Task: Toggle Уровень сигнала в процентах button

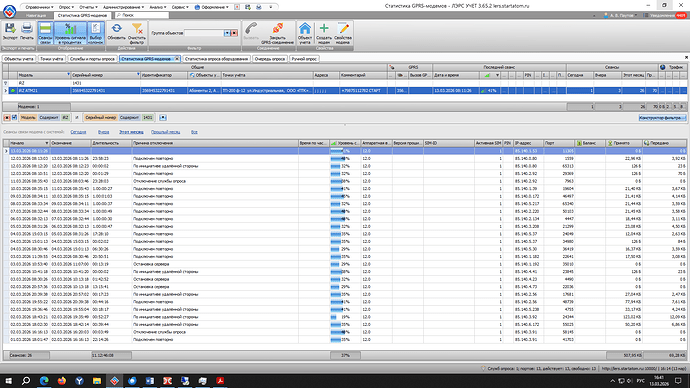Action: [70, 33]
